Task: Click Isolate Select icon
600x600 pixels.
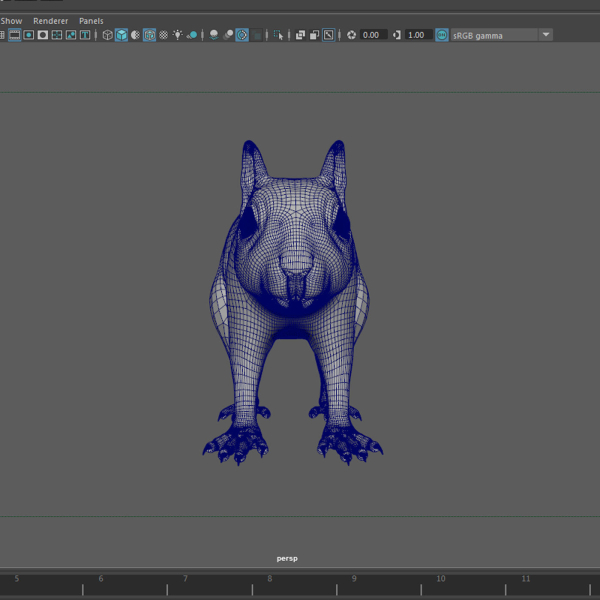Action: tap(279, 35)
